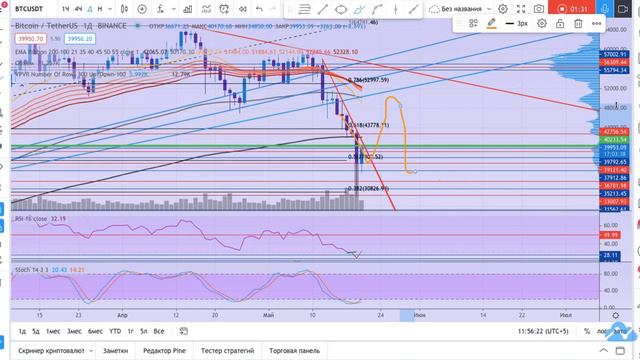The image size is (640, 360).
Task: Expand the Скринер криптовалют dropdown arrow
Action: 91,351
